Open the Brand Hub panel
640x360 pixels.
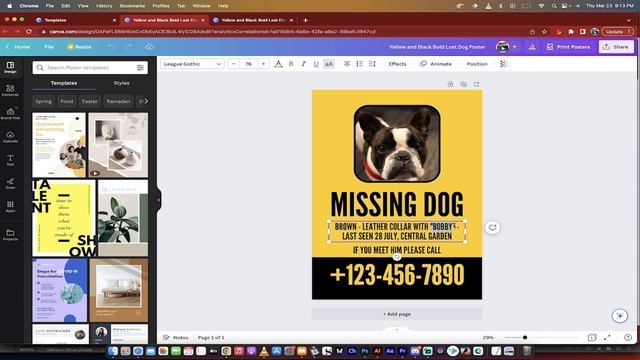10,113
